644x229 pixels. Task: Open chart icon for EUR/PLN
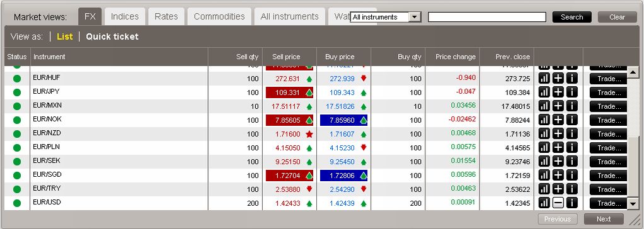click(x=544, y=148)
